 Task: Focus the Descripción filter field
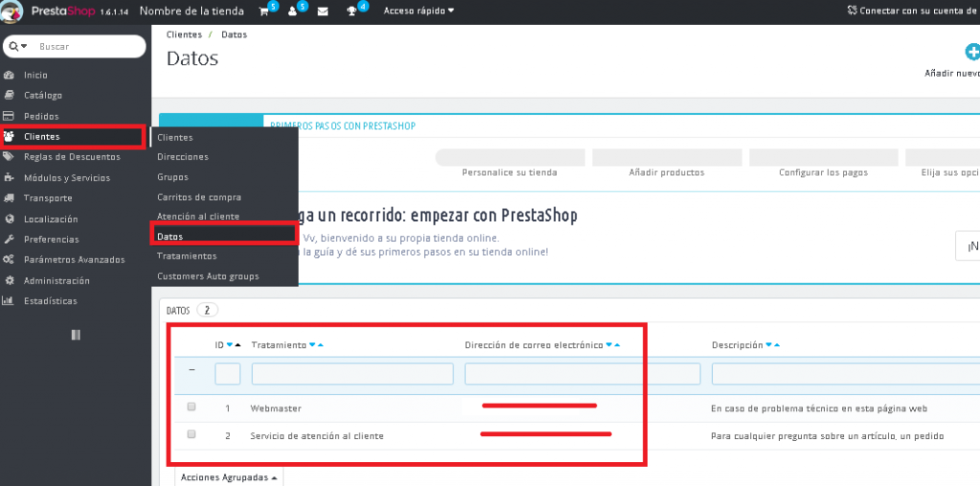pos(846,373)
